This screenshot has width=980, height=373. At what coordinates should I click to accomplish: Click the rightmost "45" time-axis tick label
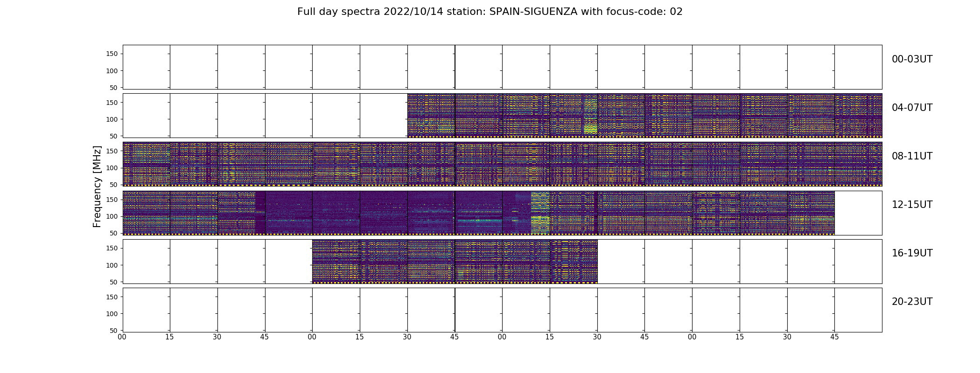tap(834, 337)
